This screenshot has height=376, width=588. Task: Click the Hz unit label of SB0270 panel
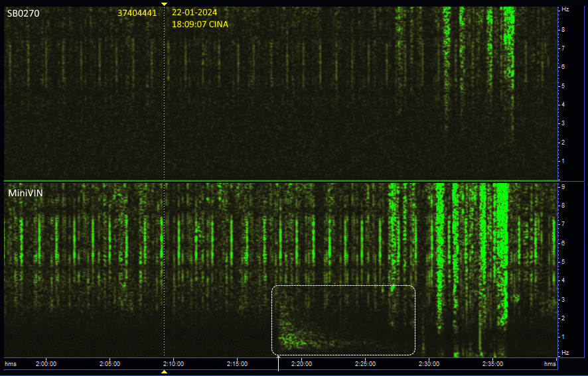pyautogui.click(x=565, y=10)
